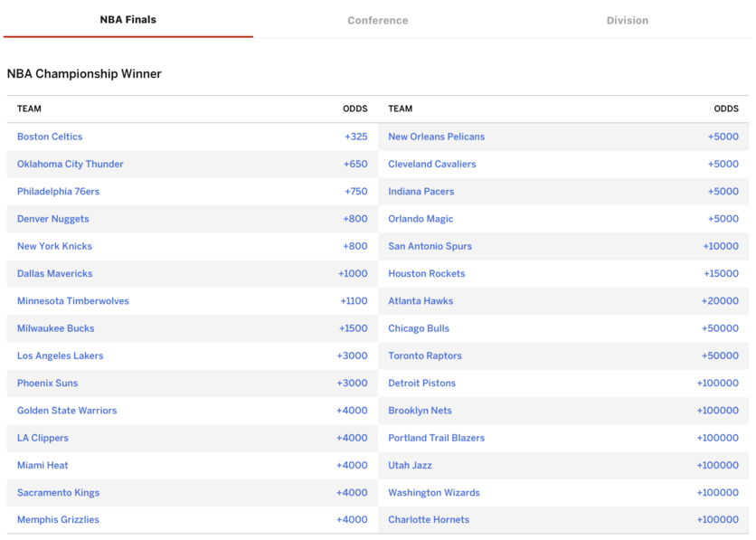Open Minnesota Timberwolves team page
This screenshot has width=756, height=540.
pyautogui.click(x=73, y=301)
